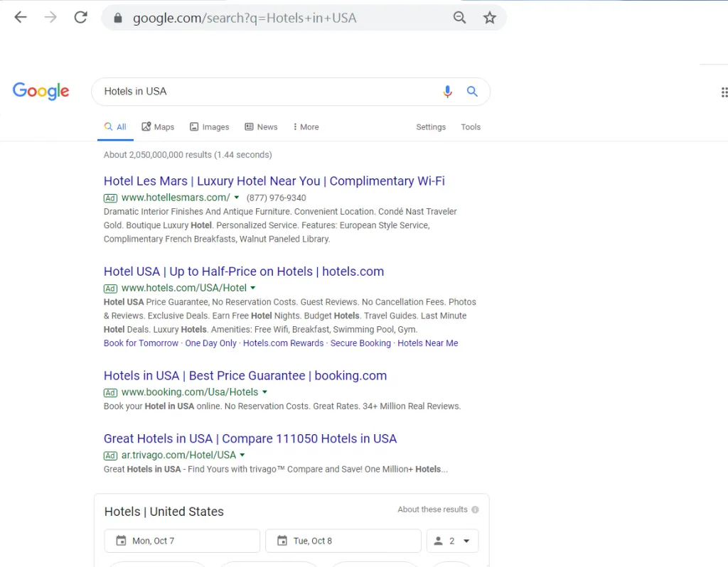
Task: Click the www.booking.com/Usa/Hotels green URL
Action: tap(189, 392)
